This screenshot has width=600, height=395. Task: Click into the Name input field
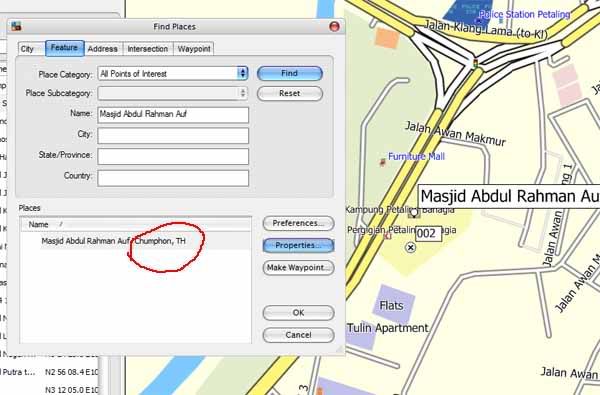pos(173,114)
